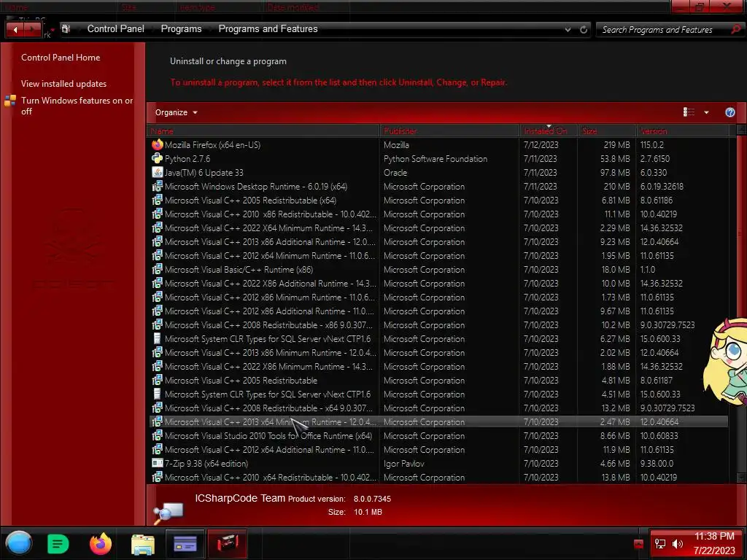Viewport: 747px width, 560px height.
Task: Click the Windows features shield icon
Action: pyautogui.click(x=10, y=101)
